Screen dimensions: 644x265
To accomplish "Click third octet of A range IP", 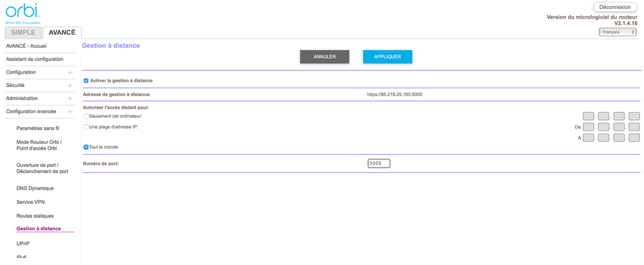I will 619,137.
